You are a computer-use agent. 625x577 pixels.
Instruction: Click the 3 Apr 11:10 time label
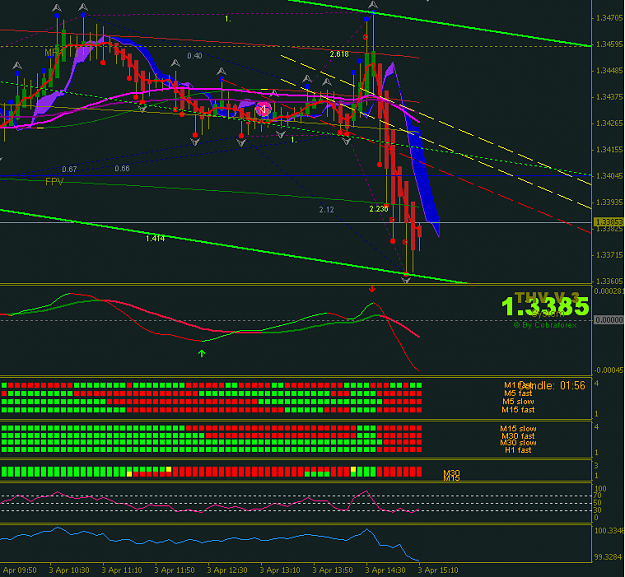pyautogui.click(x=122, y=570)
